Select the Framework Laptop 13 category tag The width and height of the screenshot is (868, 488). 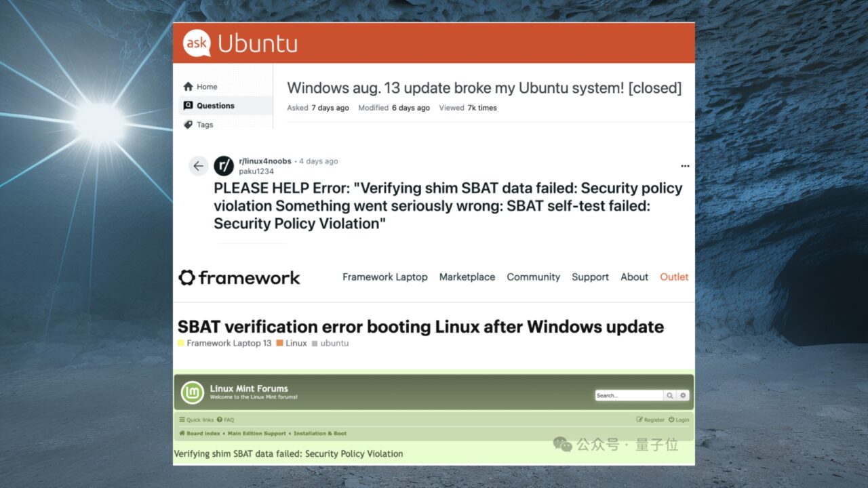(x=224, y=343)
